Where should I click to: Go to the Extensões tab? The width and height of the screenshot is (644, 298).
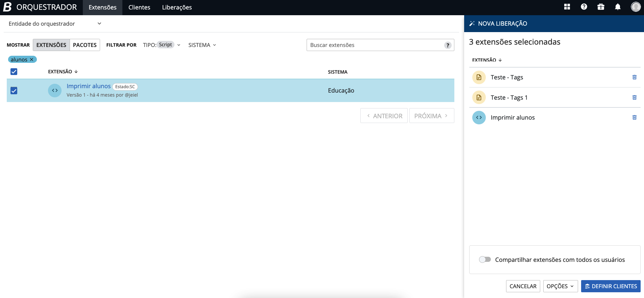(102, 7)
